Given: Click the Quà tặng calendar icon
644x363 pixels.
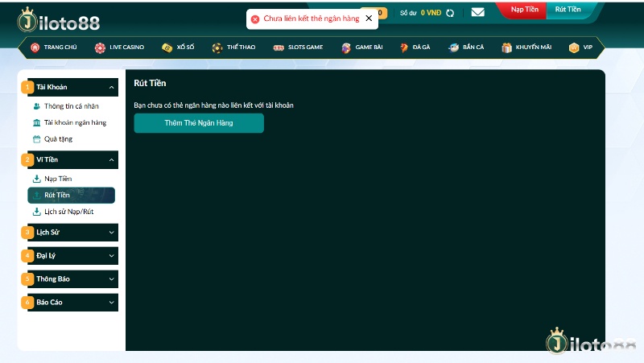Looking at the screenshot, I should (36, 138).
